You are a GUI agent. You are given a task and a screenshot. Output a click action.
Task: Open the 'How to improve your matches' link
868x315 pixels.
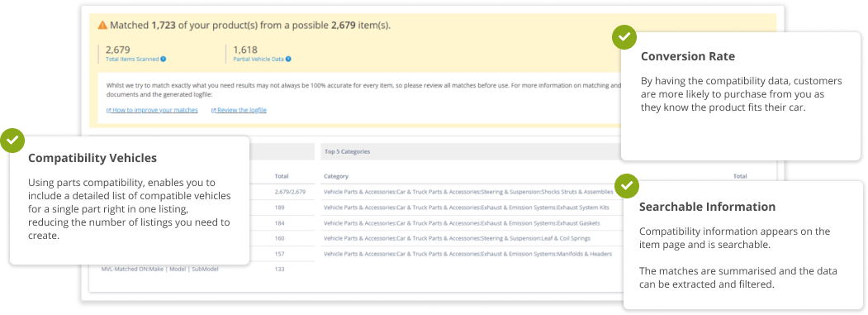point(152,110)
